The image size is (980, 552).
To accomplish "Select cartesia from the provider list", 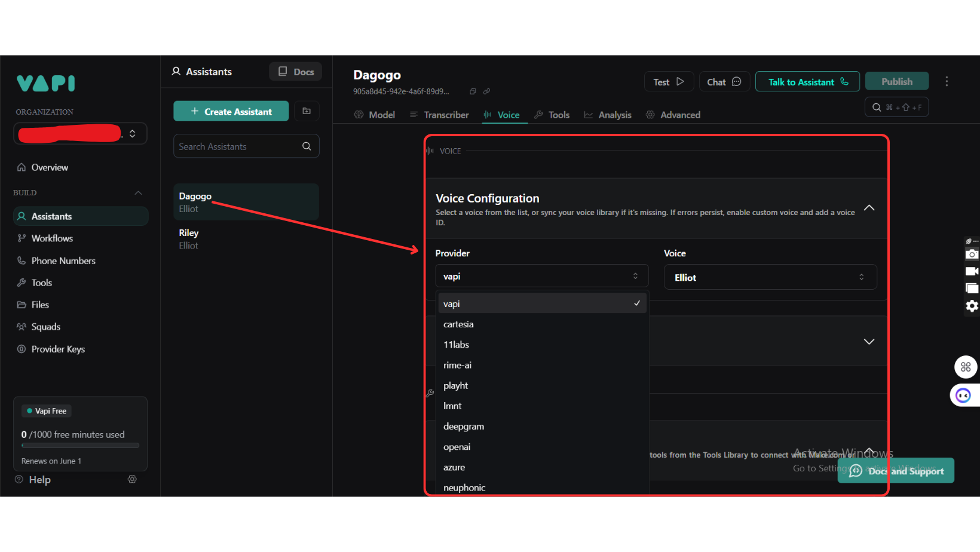I will click(x=458, y=324).
